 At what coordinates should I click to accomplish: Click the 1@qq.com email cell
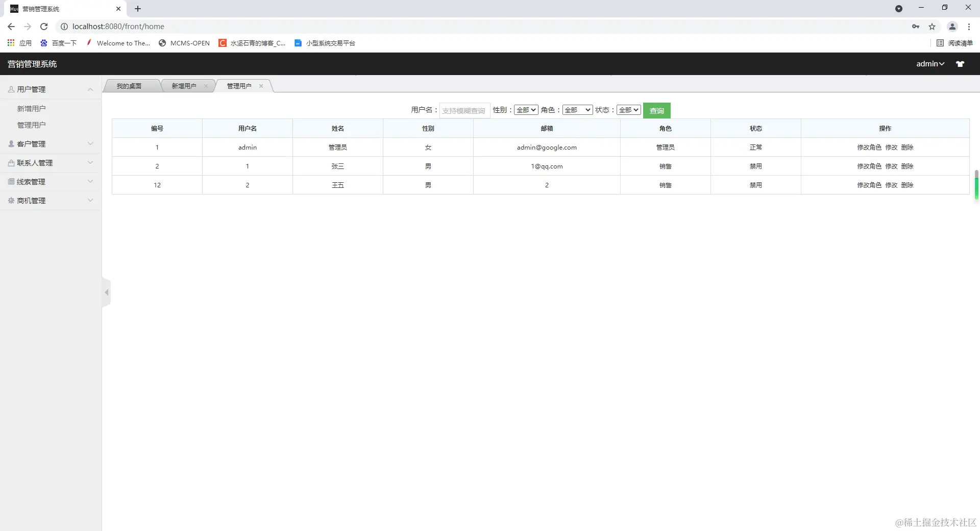pos(547,166)
